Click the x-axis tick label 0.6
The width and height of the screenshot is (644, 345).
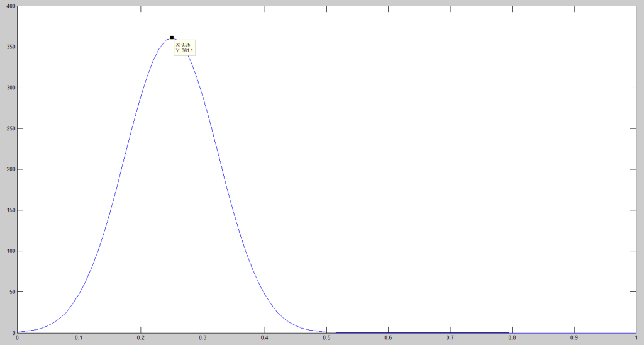[388, 338]
